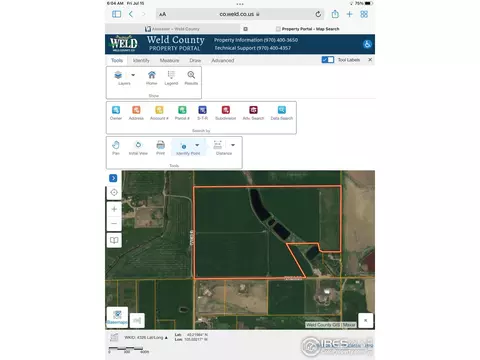Focus the co.weld.co.us address bar
This screenshot has width=480, height=360.
point(239,14)
